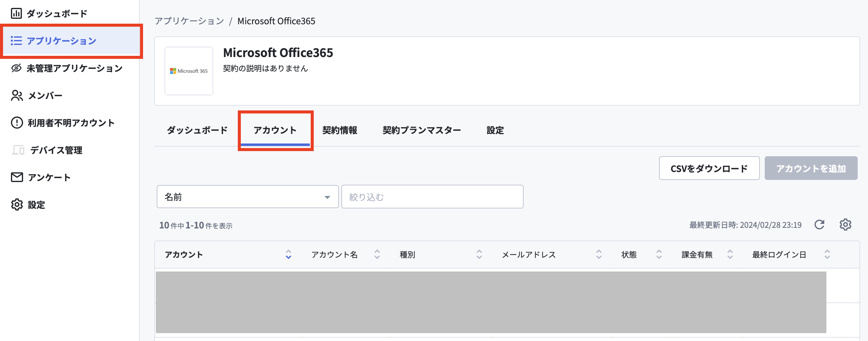
Task: Open 利用者不明アカウント in the sidebar
Action: point(71,123)
